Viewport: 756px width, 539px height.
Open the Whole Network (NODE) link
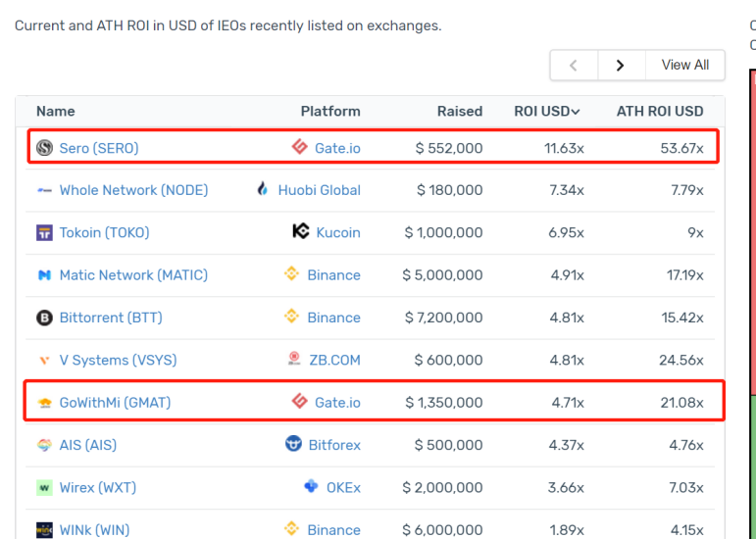pyautogui.click(x=133, y=190)
